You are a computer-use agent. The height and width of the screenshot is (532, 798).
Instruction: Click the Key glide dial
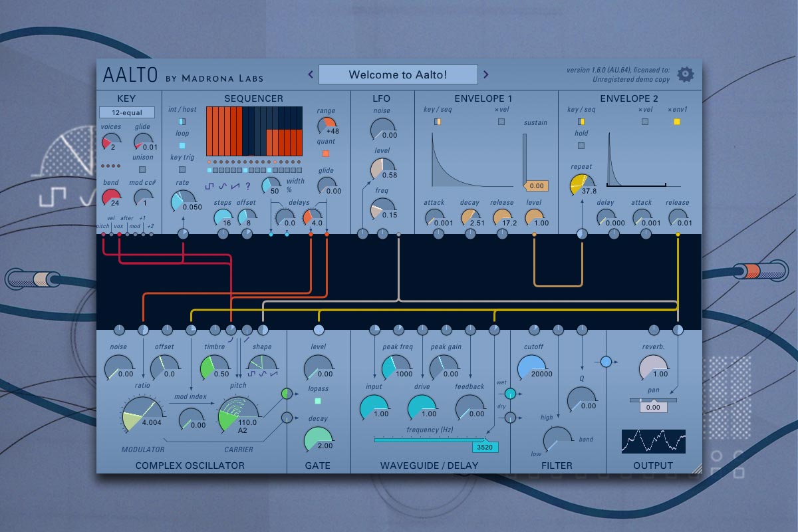click(x=143, y=143)
